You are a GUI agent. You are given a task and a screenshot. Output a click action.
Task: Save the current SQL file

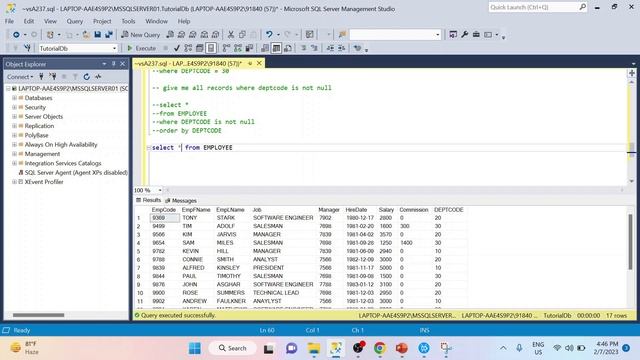tap(98, 35)
